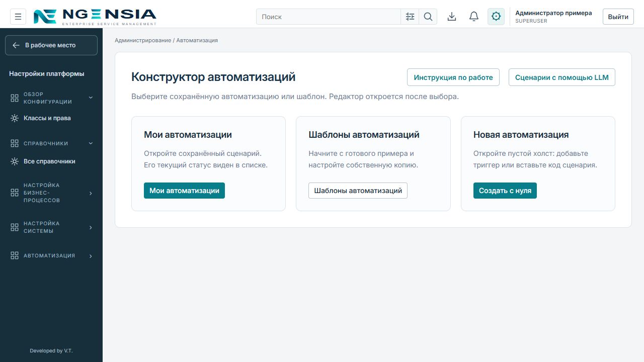Click Администратор примера user name
Viewport: 644px width, 362px height.
553,13
